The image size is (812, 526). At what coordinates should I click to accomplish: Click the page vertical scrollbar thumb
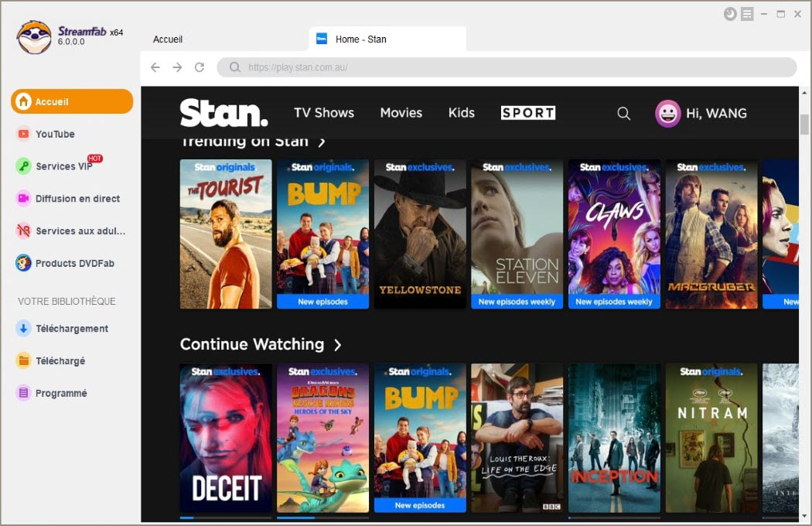(x=804, y=125)
